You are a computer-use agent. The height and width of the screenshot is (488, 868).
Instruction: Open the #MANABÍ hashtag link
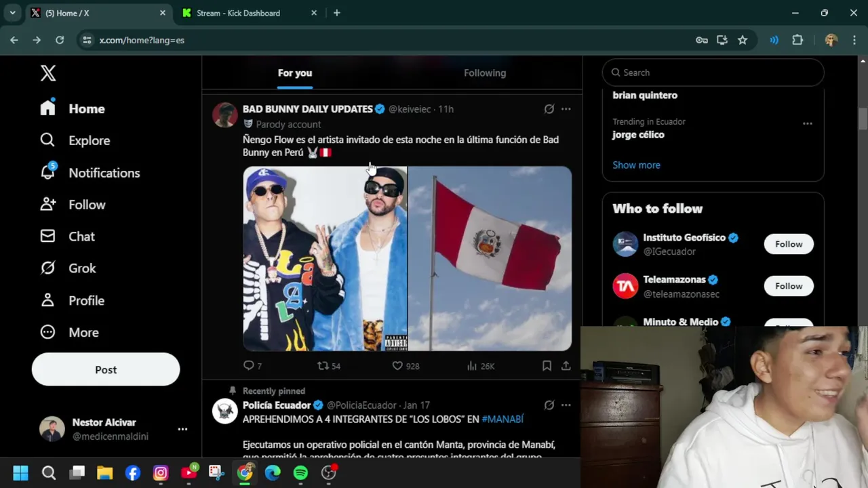[x=502, y=420]
